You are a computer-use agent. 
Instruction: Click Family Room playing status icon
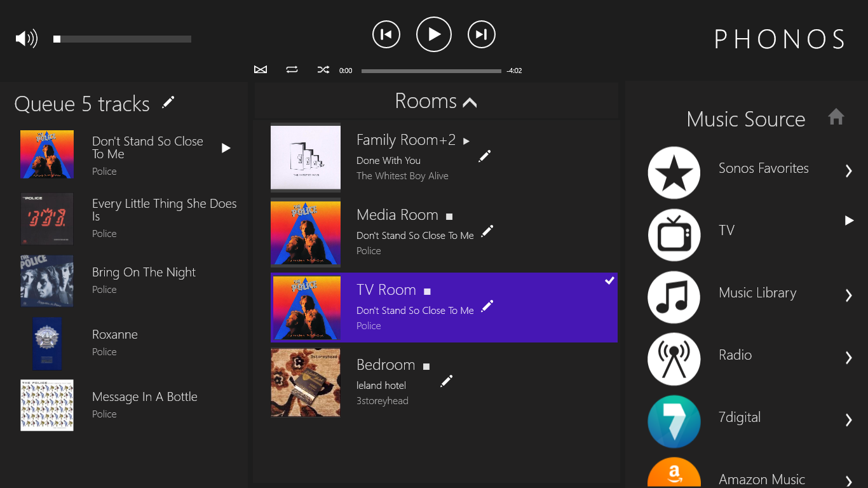click(x=466, y=141)
